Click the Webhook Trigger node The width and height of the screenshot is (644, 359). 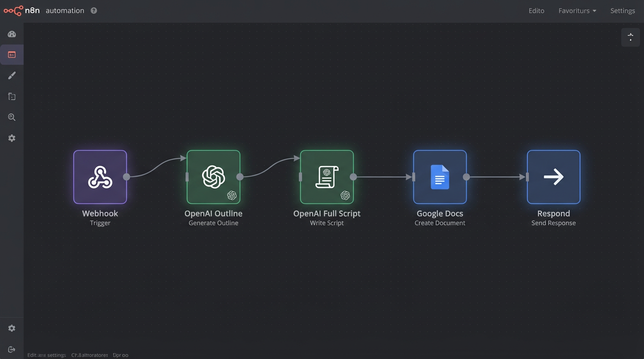(100, 177)
